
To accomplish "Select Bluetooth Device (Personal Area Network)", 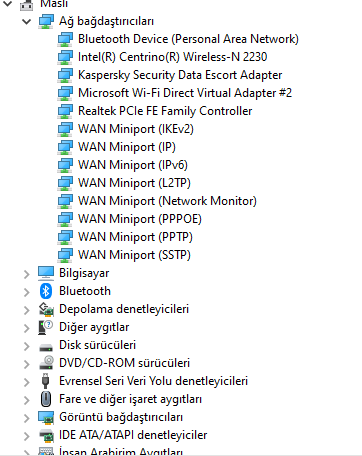I will coord(188,39).
